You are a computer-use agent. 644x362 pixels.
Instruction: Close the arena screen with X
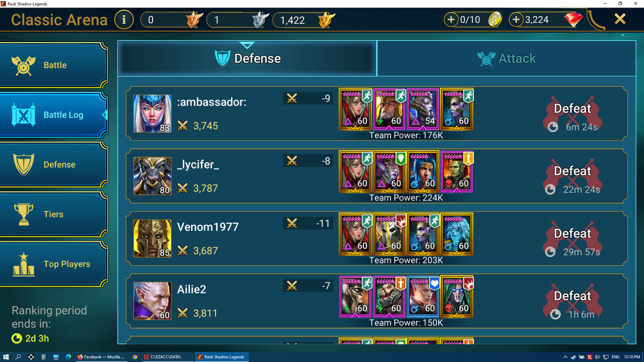pos(620,19)
